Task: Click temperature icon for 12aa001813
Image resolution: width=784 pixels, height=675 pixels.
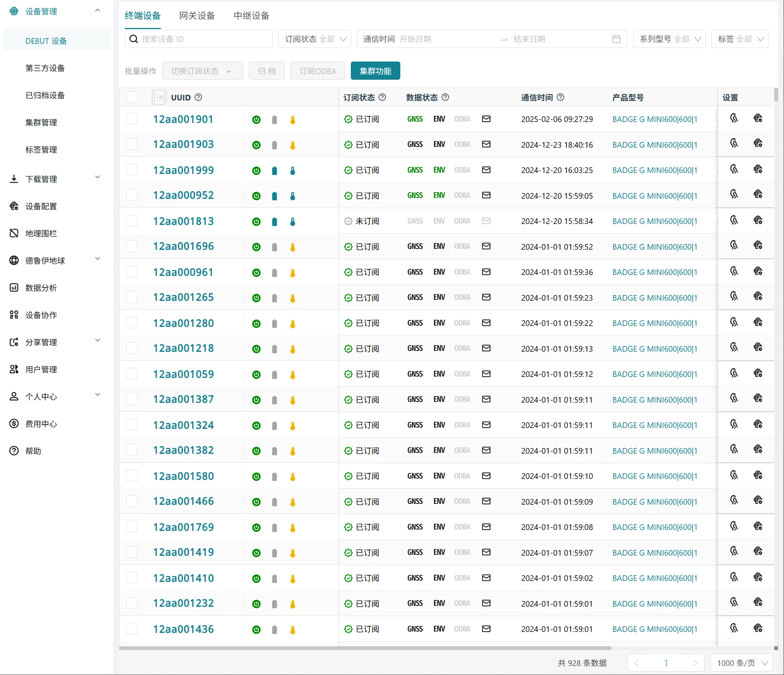Action: (292, 222)
